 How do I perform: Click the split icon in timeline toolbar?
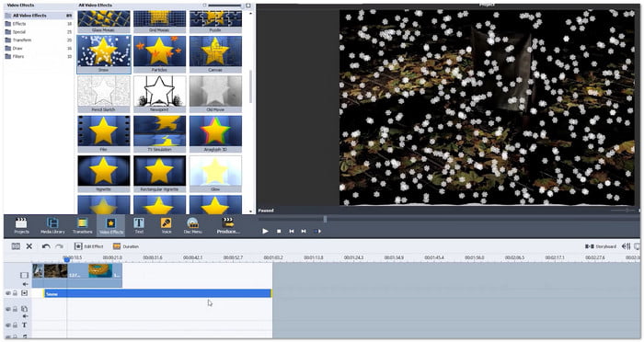(16, 246)
